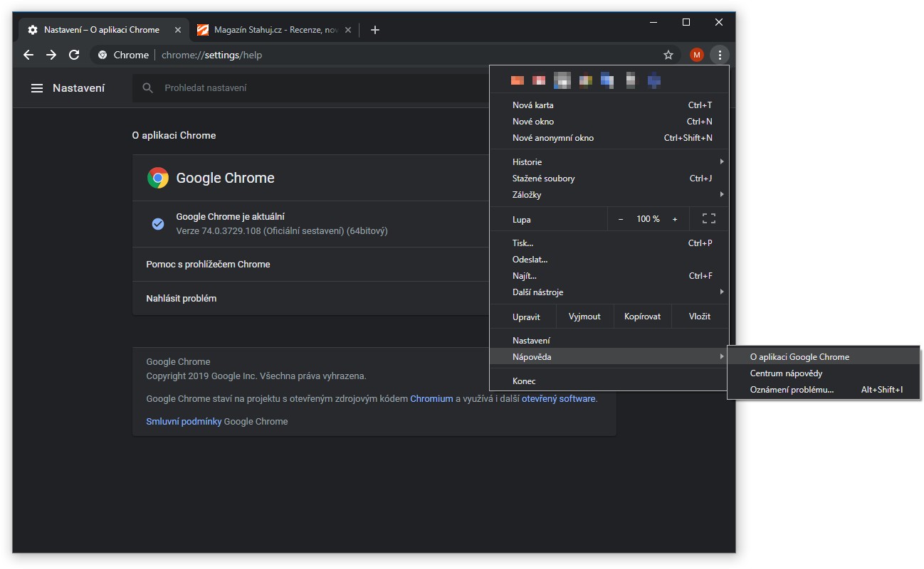The width and height of the screenshot is (924, 569).
Task: Select Odeslat... menu entry
Action: pos(609,260)
